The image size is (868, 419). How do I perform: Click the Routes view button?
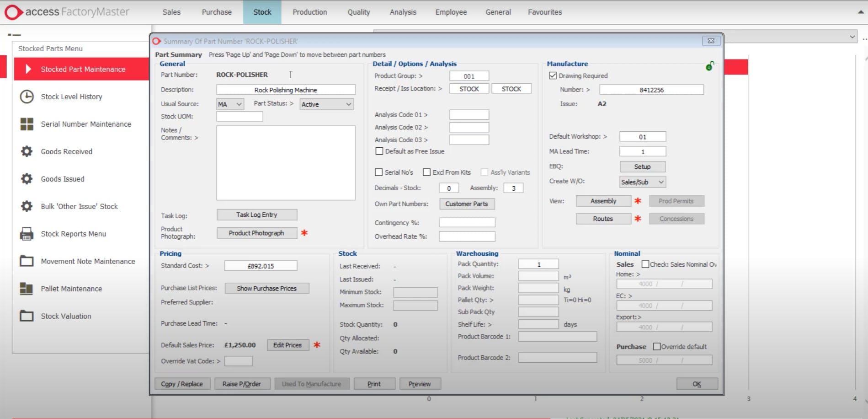[x=603, y=219]
